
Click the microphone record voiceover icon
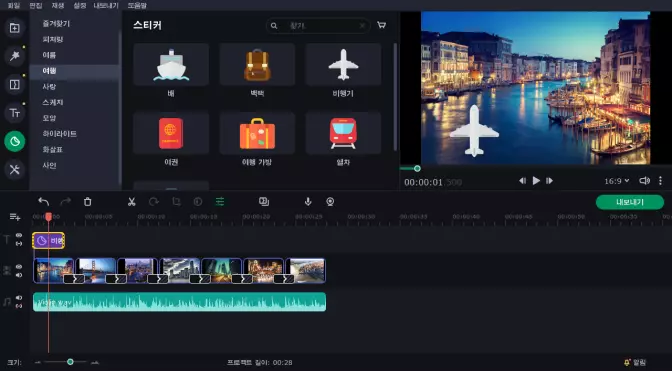308,202
